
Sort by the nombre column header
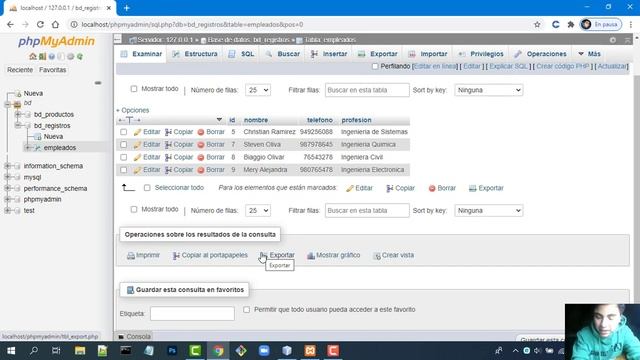pyautogui.click(x=256, y=120)
